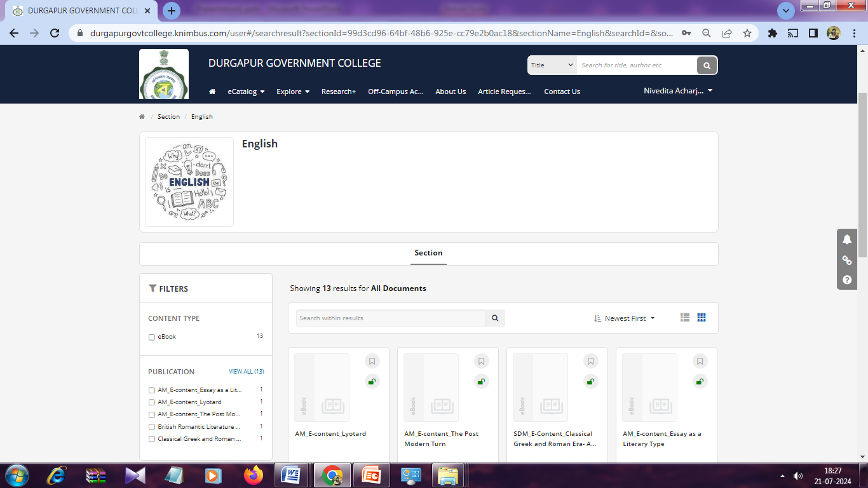
Task: Check the AM_E-content_Lyotard publication filter
Action: click(x=152, y=402)
